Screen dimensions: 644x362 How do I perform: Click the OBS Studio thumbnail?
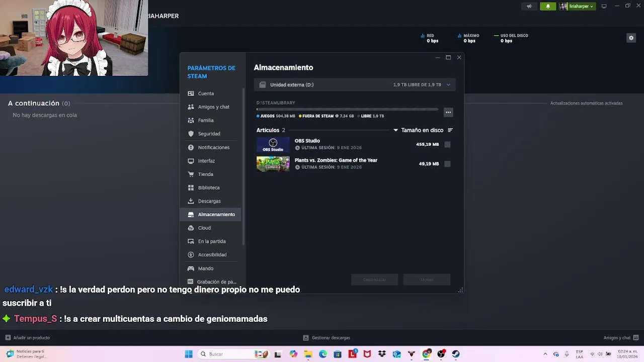(273, 144)
